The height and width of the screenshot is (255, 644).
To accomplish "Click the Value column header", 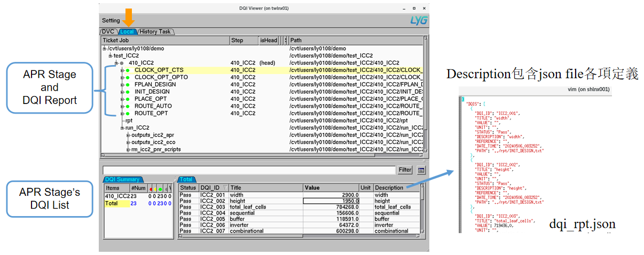I will 331,188.
